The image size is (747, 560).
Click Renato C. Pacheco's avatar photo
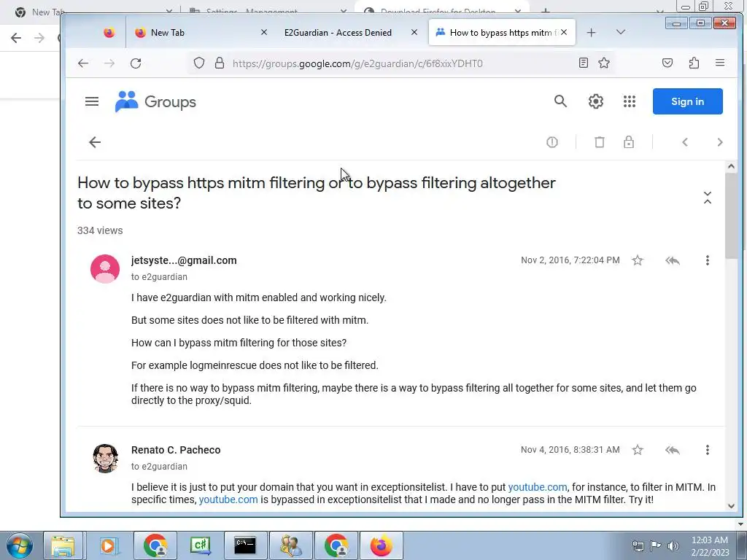(105, 458)
